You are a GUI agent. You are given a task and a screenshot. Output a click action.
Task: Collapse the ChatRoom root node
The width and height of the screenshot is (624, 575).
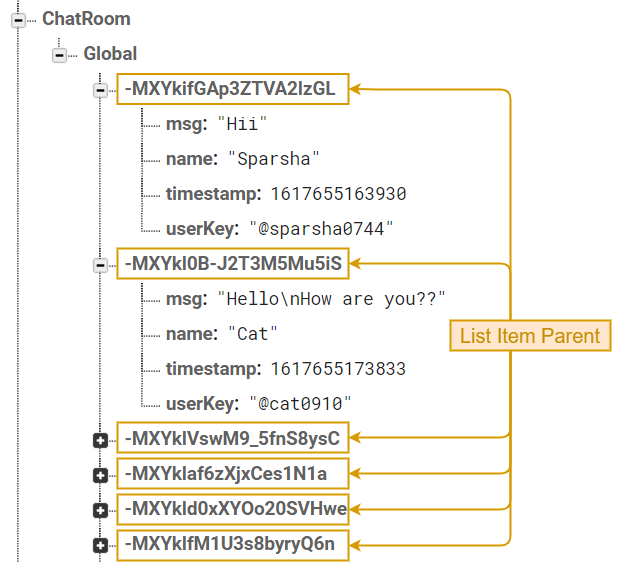[18, 19]
